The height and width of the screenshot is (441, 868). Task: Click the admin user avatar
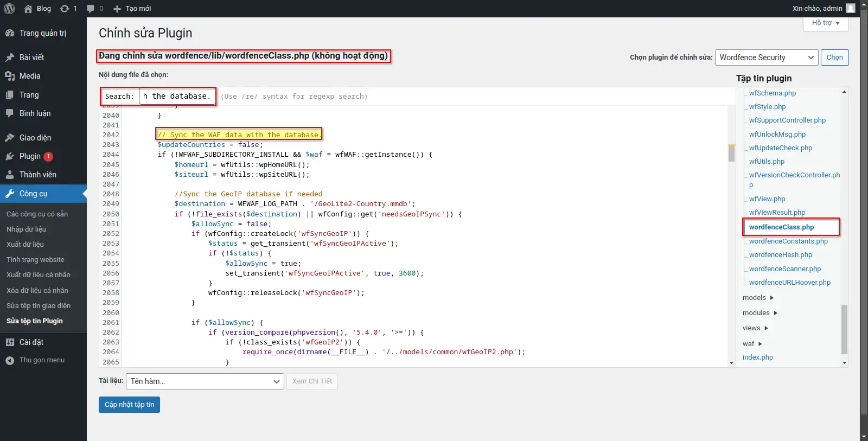pyautogui.click(x=850, y=8)
